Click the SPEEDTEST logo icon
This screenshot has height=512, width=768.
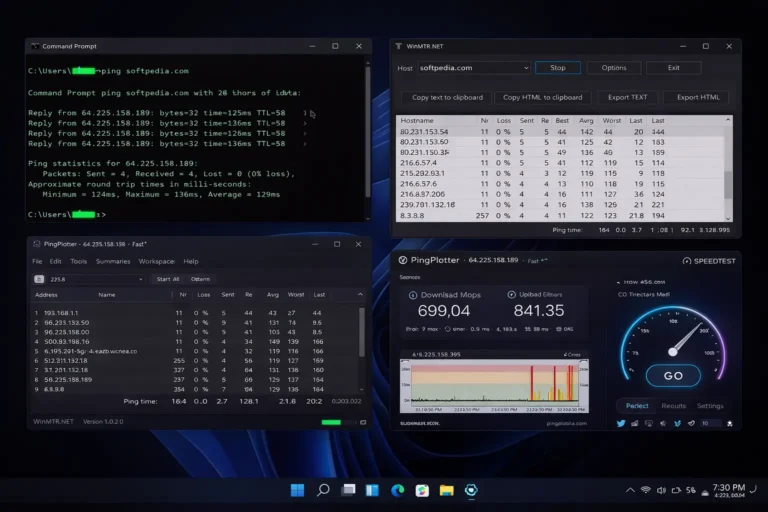click(x=687, y=261)
